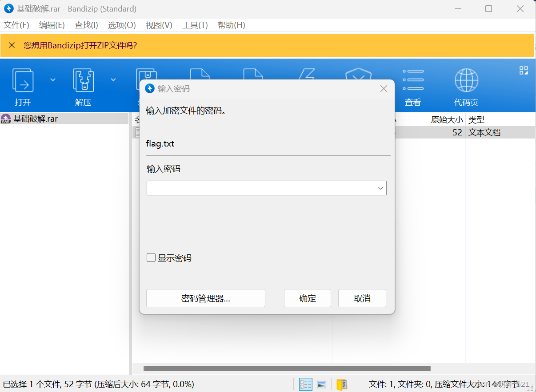
Task: Open the 查找(I) menu
Action: [86, 25]
